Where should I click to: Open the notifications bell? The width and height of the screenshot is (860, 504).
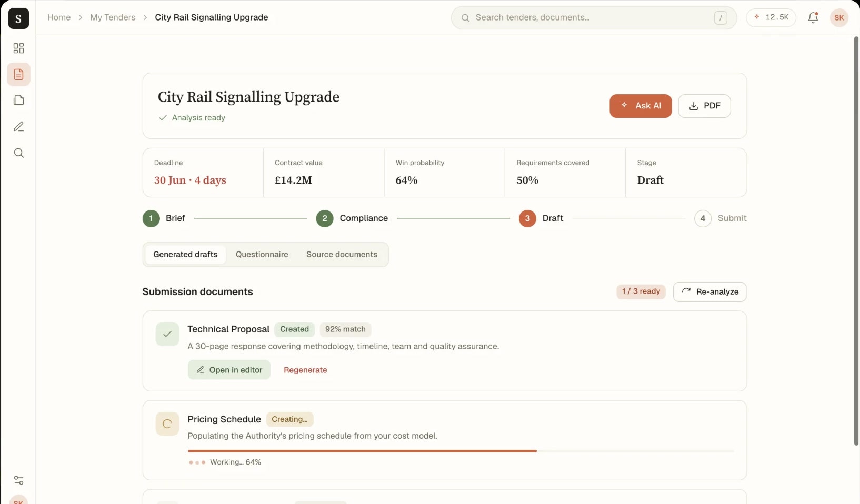[813, 17]
